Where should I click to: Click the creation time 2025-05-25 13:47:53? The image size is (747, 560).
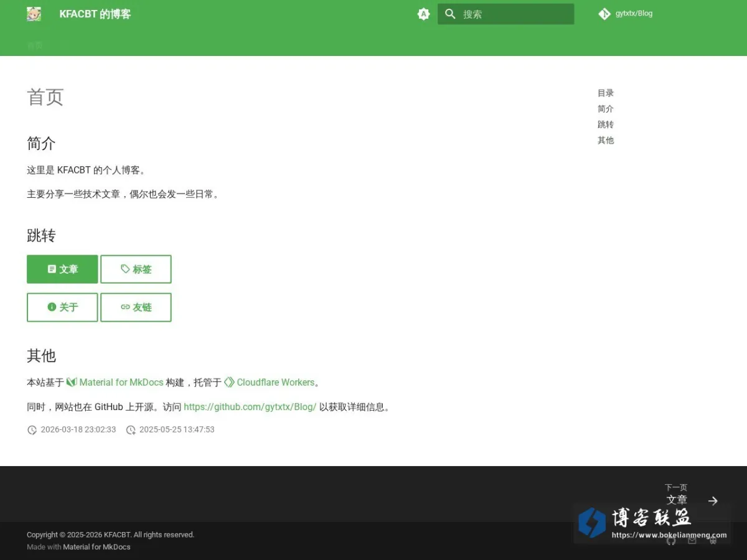pyautogui.click(x=177, y=429)
